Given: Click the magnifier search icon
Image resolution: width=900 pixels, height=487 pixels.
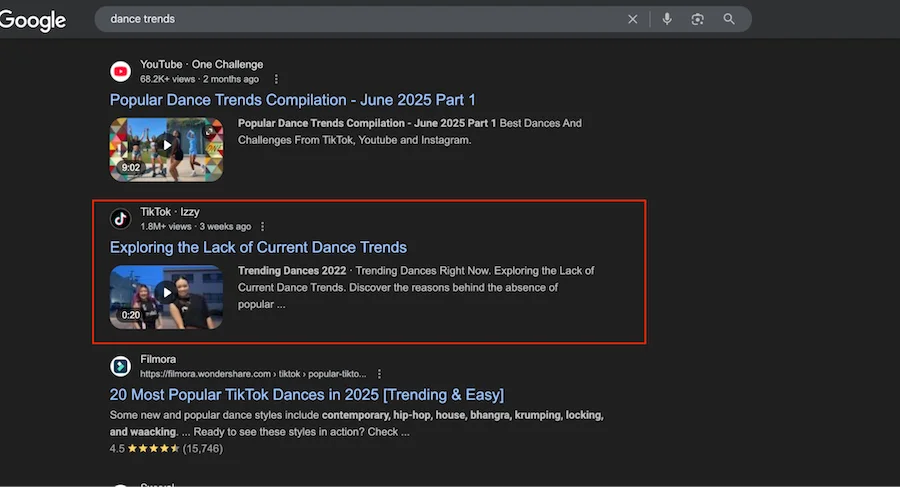Looking at the screenshot, I should point(729,19).
